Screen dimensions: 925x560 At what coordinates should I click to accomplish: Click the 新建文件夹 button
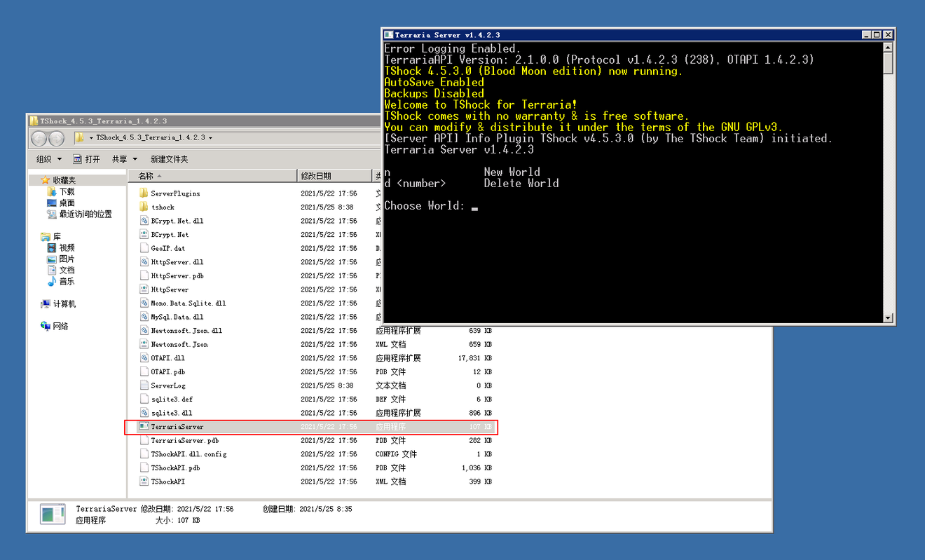169,159
